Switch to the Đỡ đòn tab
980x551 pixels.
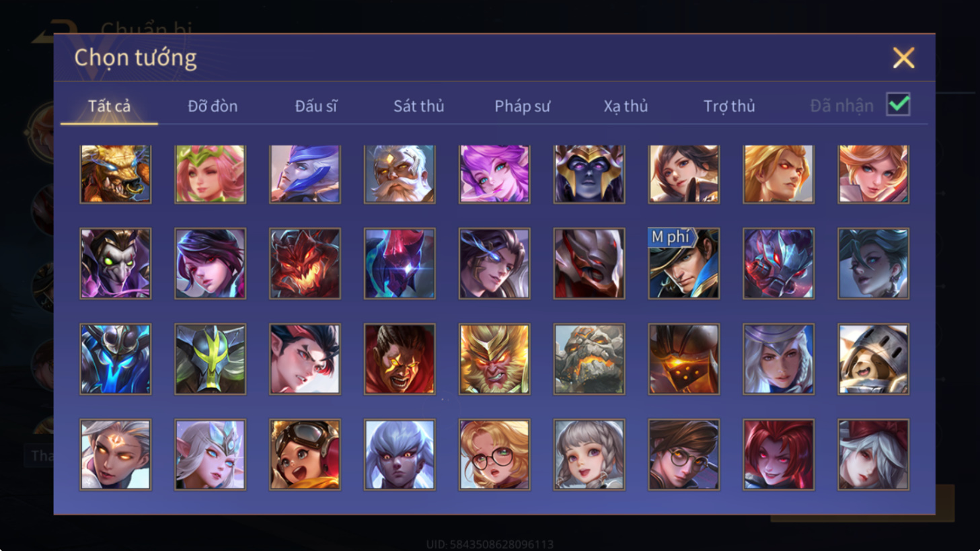point(213,106)
